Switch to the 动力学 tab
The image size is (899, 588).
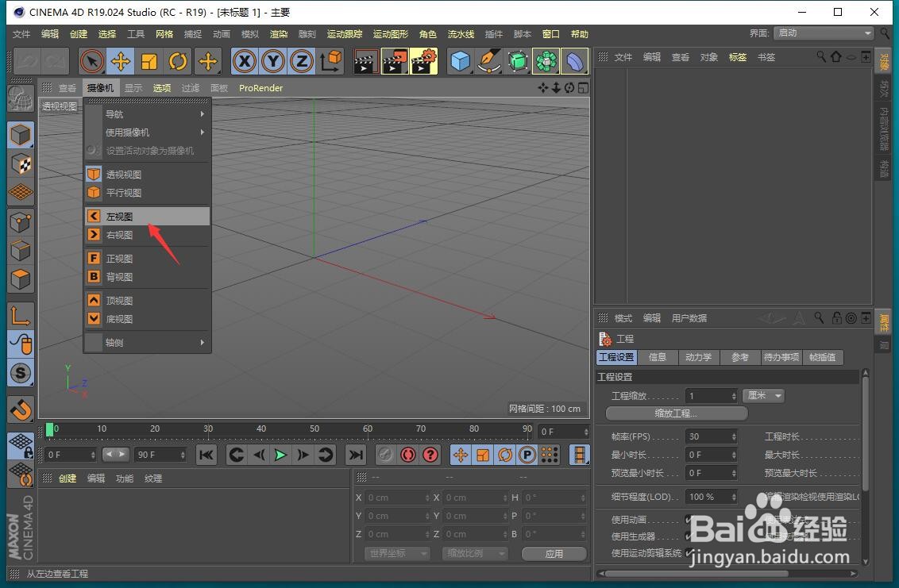(698, 357)
